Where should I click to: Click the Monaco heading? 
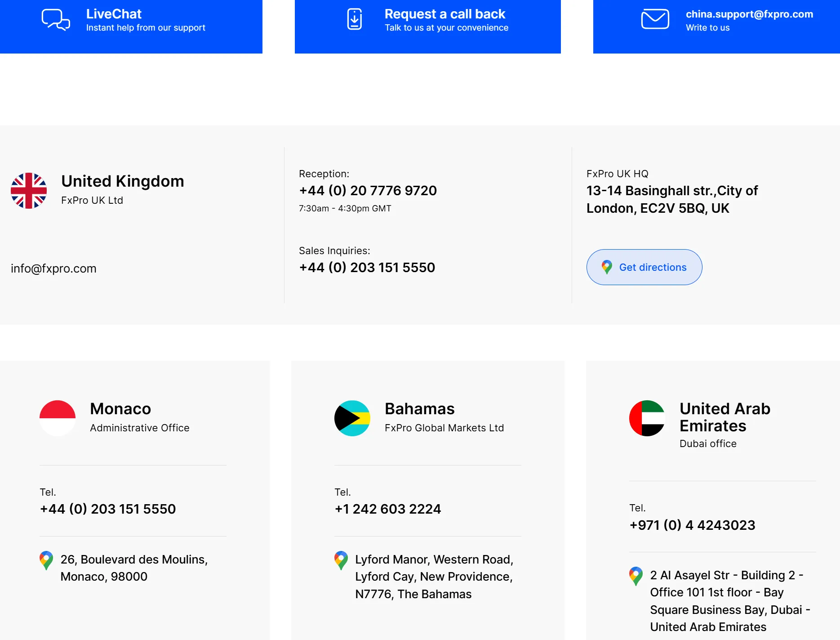pyautogui.click(x=120, y=409)
